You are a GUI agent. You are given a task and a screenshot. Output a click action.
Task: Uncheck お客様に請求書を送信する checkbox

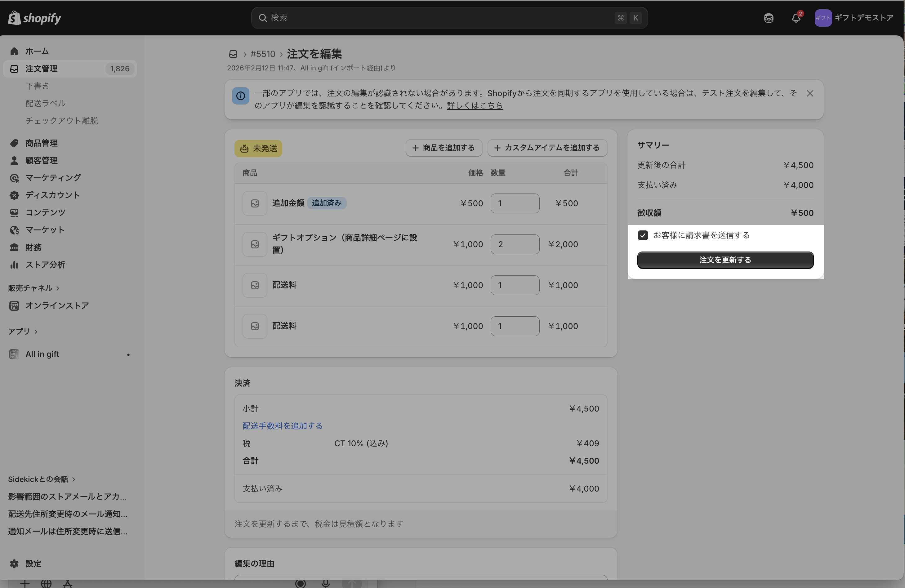click(643, 235)
